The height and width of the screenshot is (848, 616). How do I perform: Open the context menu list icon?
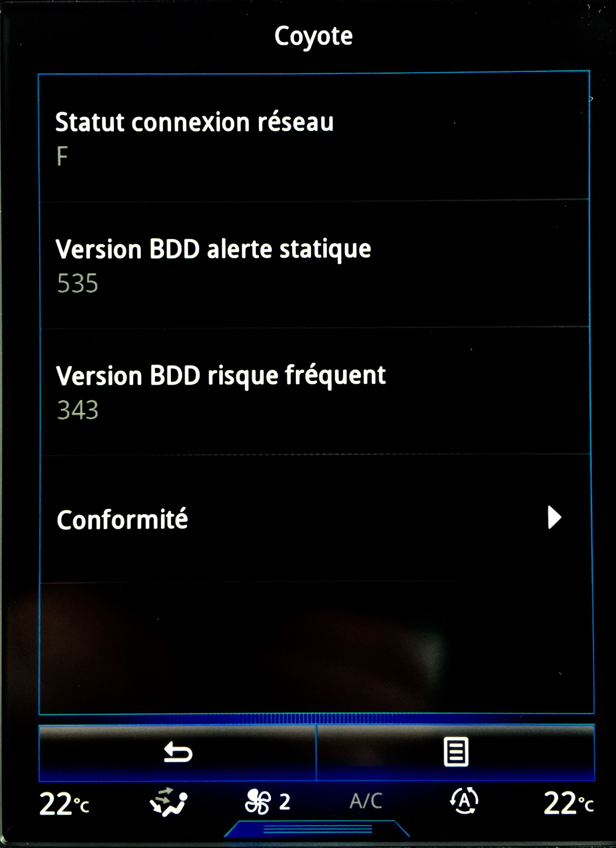pyautogui.click(x=455, y=752)
